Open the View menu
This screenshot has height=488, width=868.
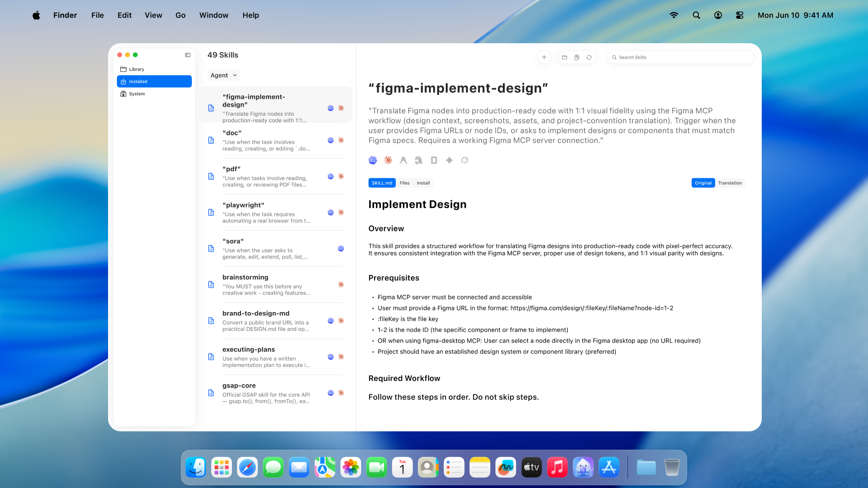point(153,15)
